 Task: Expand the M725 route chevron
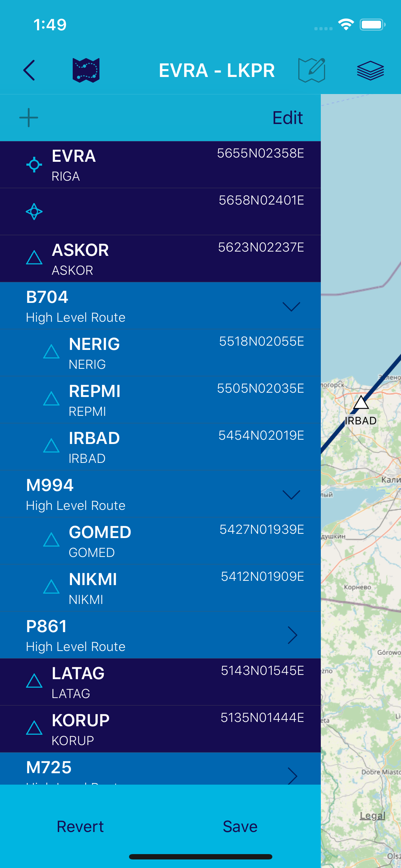(x=292, y=775)
